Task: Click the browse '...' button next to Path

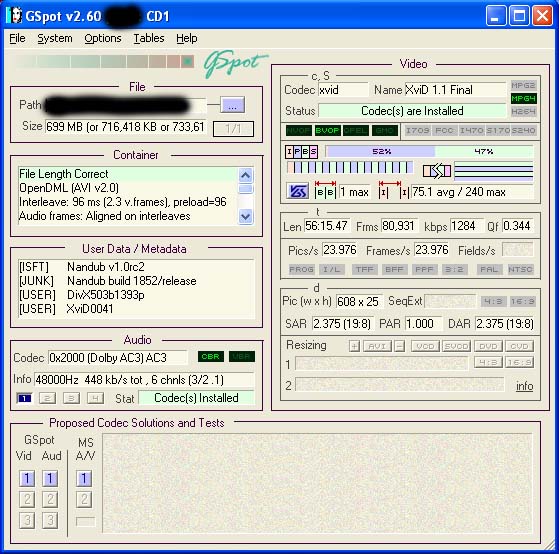Action: tap(232, 105)
